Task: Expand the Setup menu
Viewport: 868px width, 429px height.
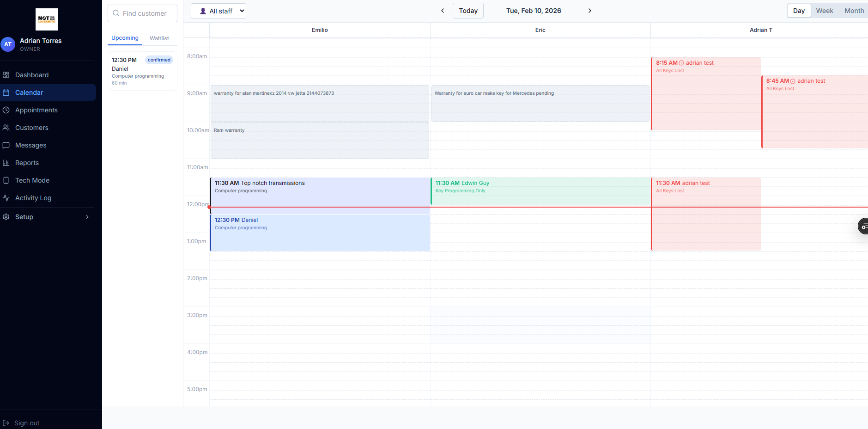Action: 24,217
